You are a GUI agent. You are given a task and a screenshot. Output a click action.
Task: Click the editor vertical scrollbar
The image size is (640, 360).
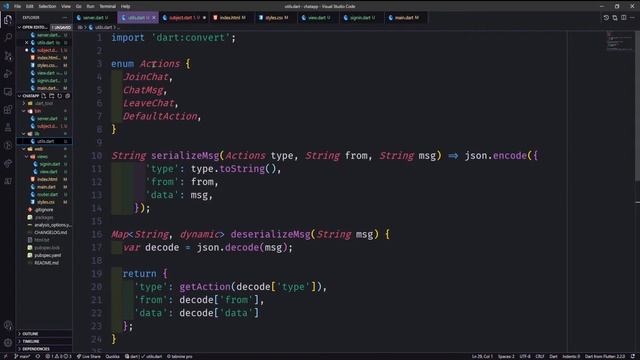[x=638, y=106]
